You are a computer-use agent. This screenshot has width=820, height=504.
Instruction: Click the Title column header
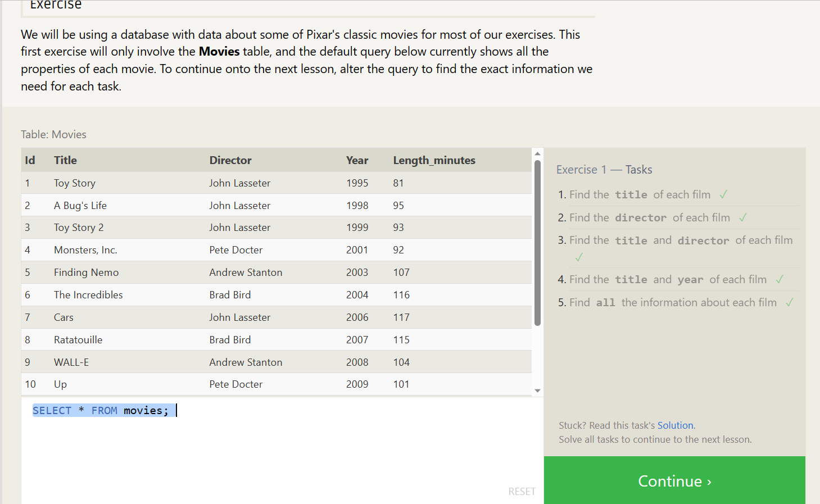pyautogui.click(x=65, y=160)
